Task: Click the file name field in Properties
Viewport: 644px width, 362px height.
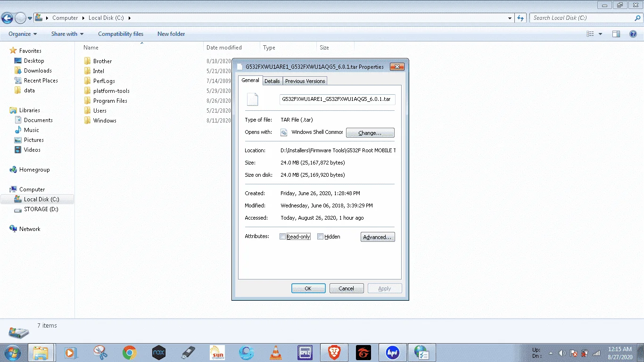Action: point(337,99)
